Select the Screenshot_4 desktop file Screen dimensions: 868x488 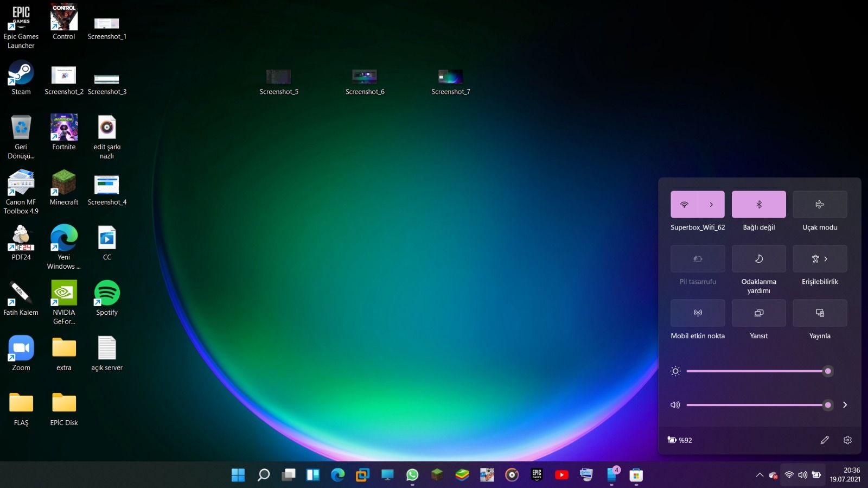tap(107, 191)
